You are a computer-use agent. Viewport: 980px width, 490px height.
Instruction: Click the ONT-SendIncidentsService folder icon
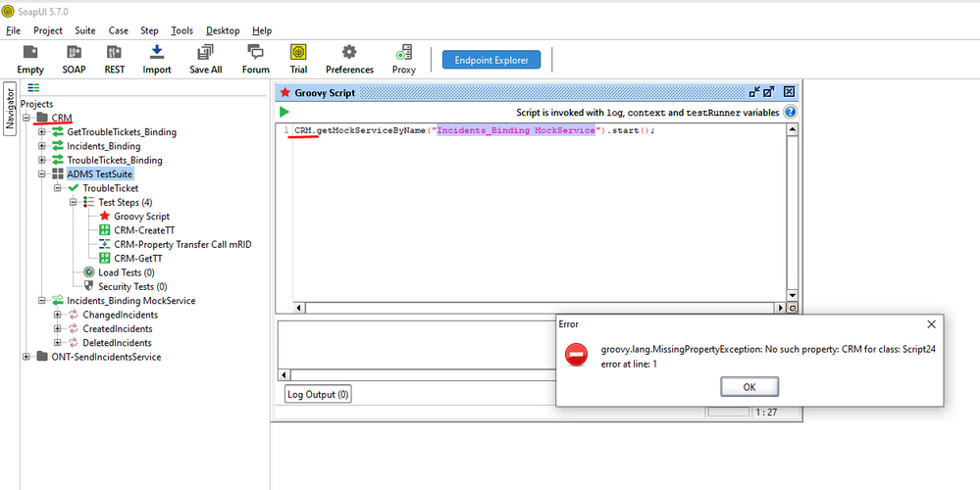click(42, 357)
